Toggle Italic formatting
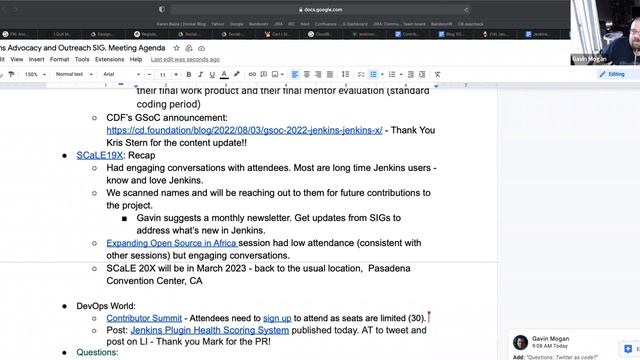Image resolution: width=640 pixels, height=360 pixels. click(200, 74)
